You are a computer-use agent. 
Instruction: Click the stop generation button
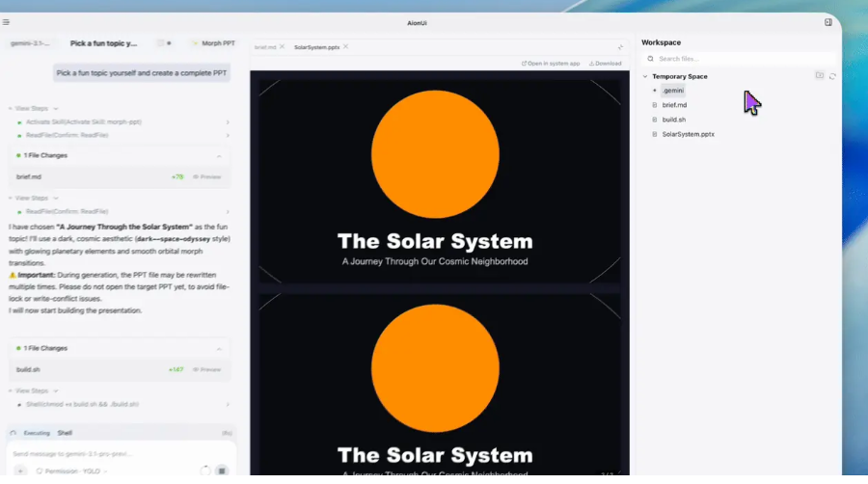(222, 471)
